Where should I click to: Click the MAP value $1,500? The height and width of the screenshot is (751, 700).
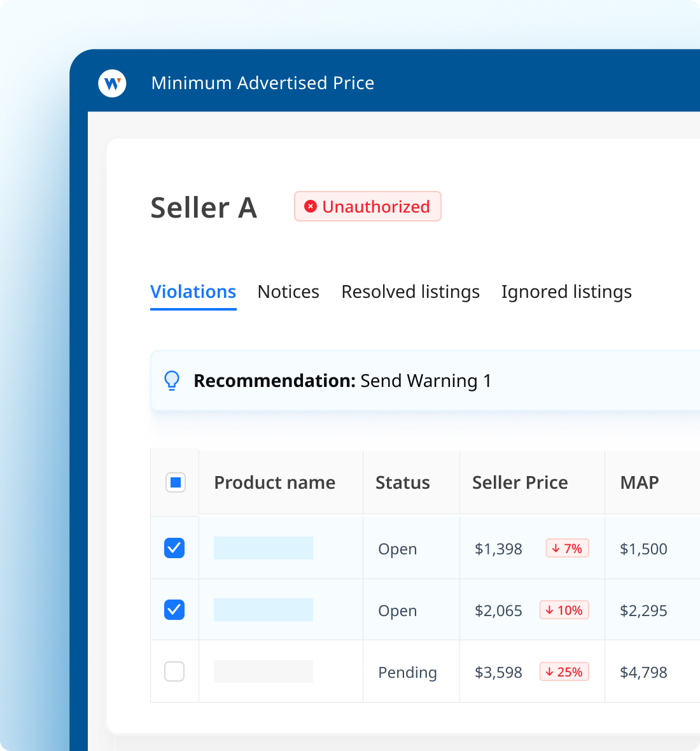click(643, 549)
